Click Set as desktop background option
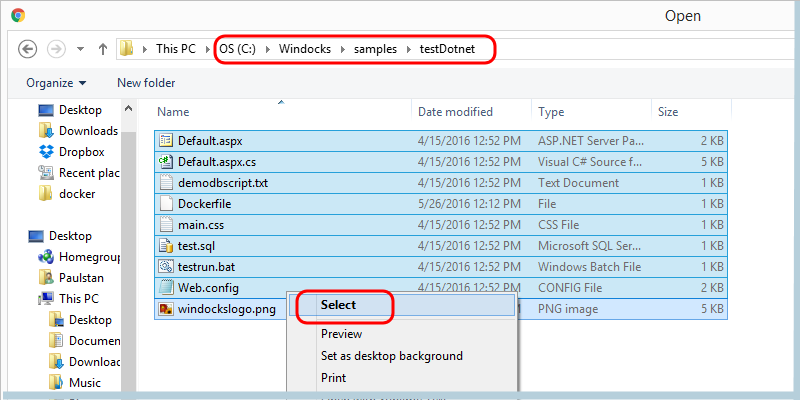Image resolution: width=800 pixels, height=400 pixels. 391,356
